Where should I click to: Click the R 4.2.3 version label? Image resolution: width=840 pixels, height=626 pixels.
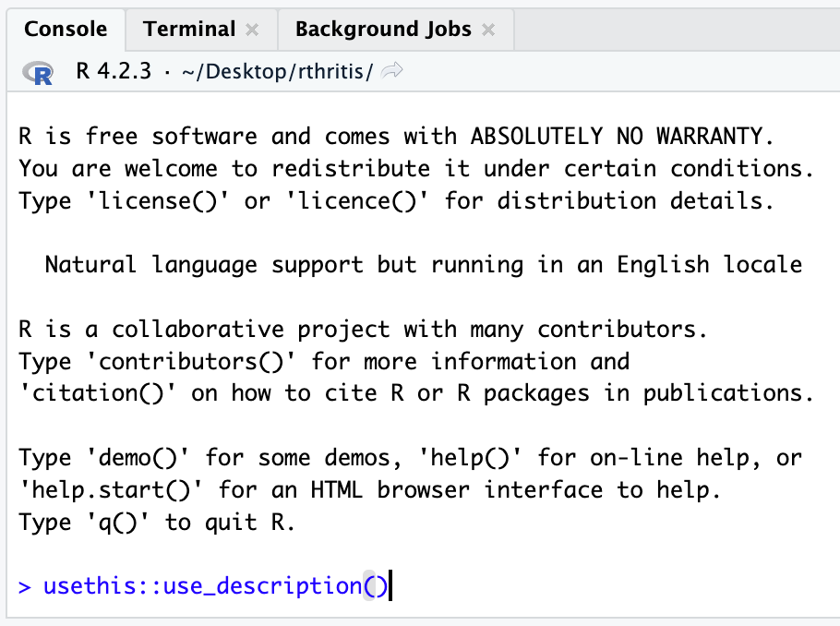[114, 72]
